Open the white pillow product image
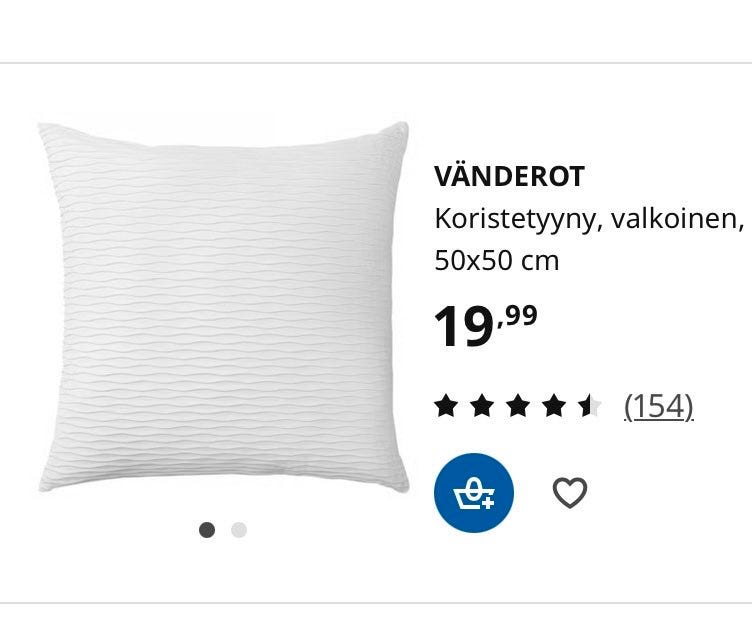This screenshot has width=752, height=623. pos(223,307)
